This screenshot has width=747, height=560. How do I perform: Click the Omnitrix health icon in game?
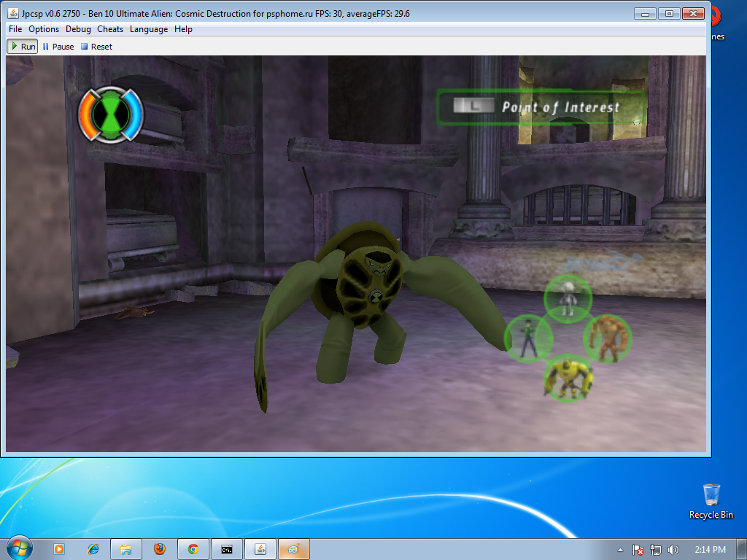coord(111,113)
